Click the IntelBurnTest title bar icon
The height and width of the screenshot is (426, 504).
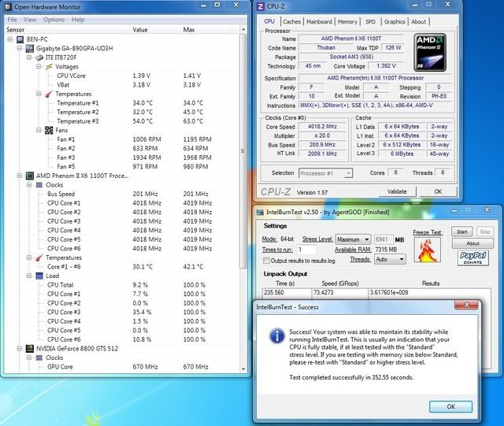[260, 212]
